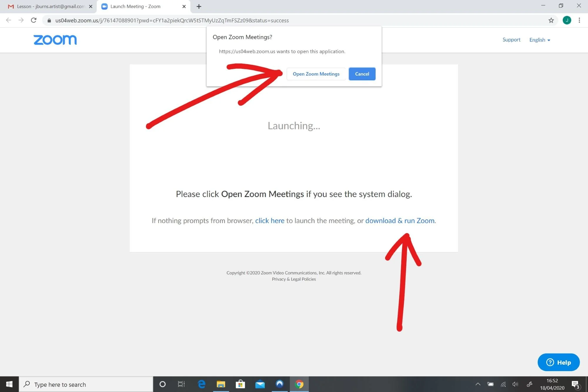
Task: Open Microsoft Store taskbar icon
Action: (240, 384)
